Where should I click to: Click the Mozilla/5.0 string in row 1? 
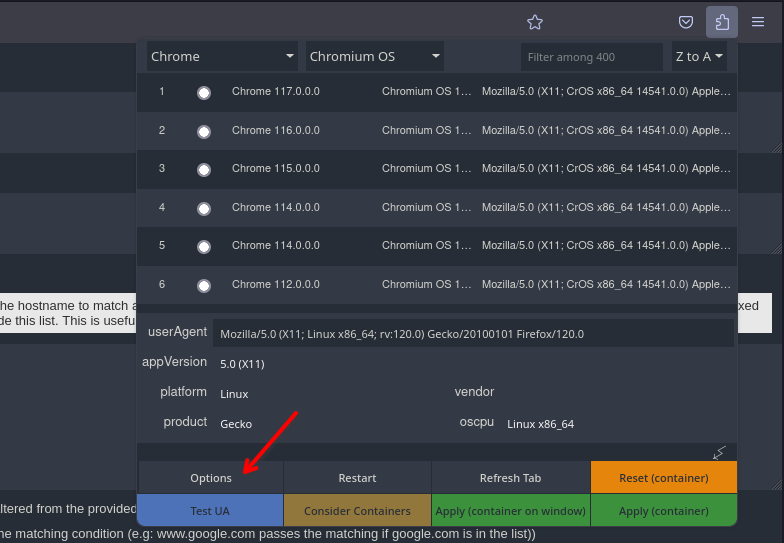pos(606,92)
